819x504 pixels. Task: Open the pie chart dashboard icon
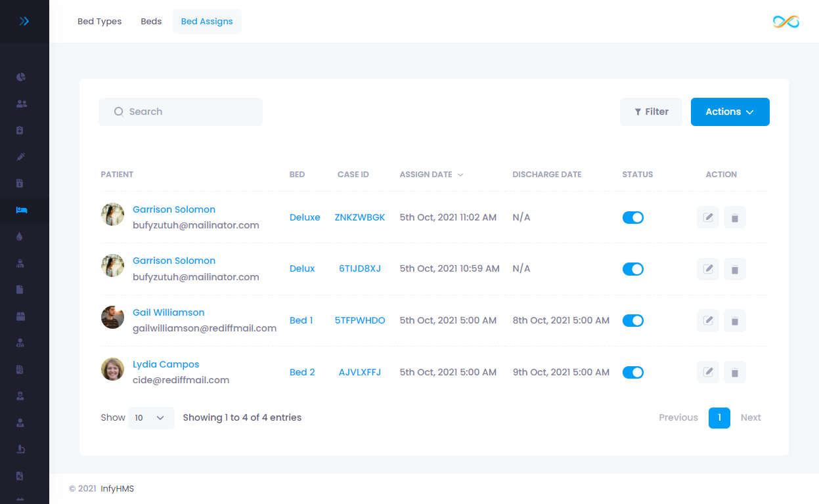[x=21, y=77]
